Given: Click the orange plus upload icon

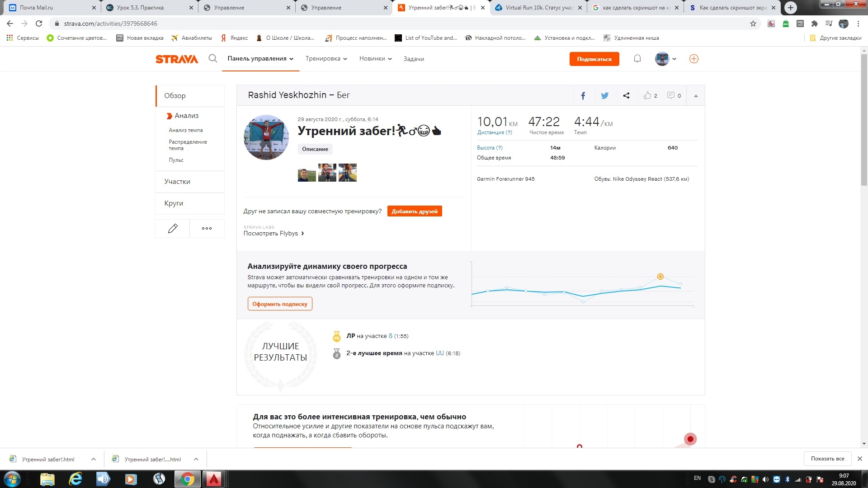Looking at the screenshot, I should (x=693, y=59).
